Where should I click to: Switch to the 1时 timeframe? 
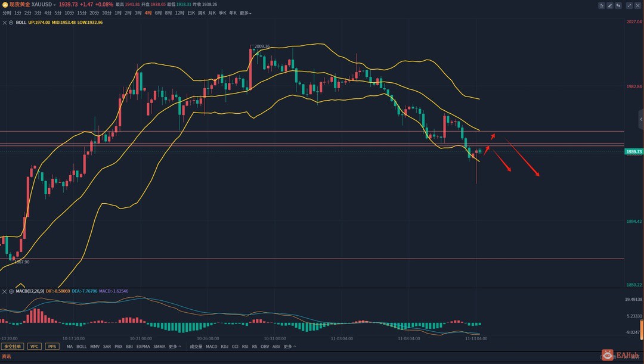tap(118, 13)
